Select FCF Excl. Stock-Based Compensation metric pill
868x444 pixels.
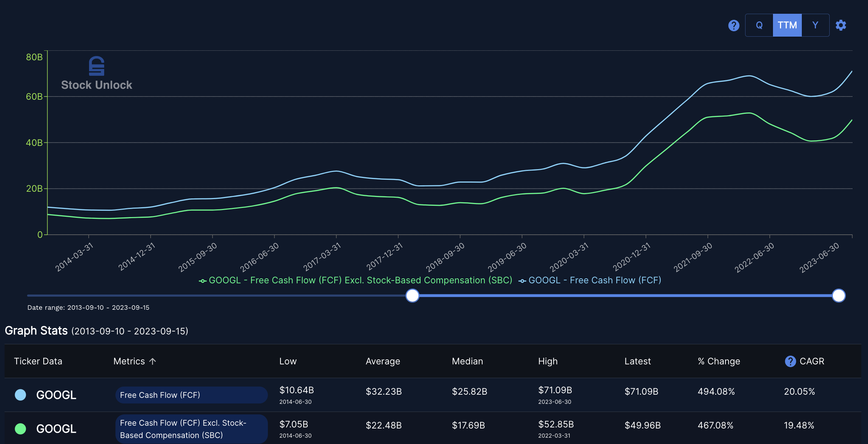click(191, 429)
